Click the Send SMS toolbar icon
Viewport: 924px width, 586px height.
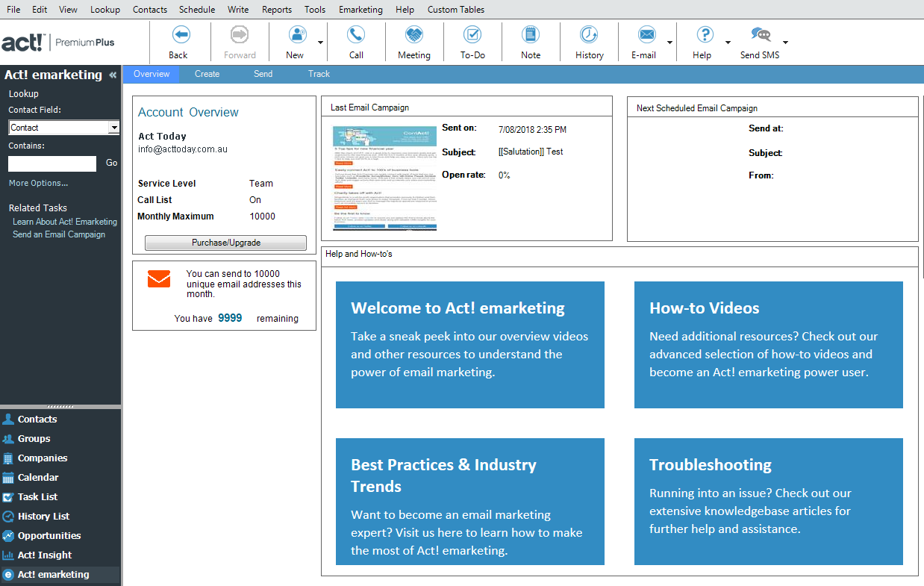(x=760, y=35)
